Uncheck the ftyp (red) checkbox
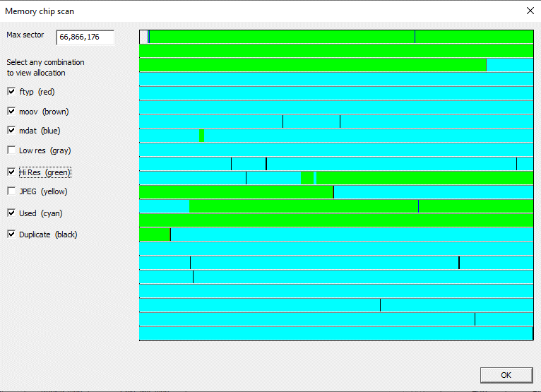 11,92
